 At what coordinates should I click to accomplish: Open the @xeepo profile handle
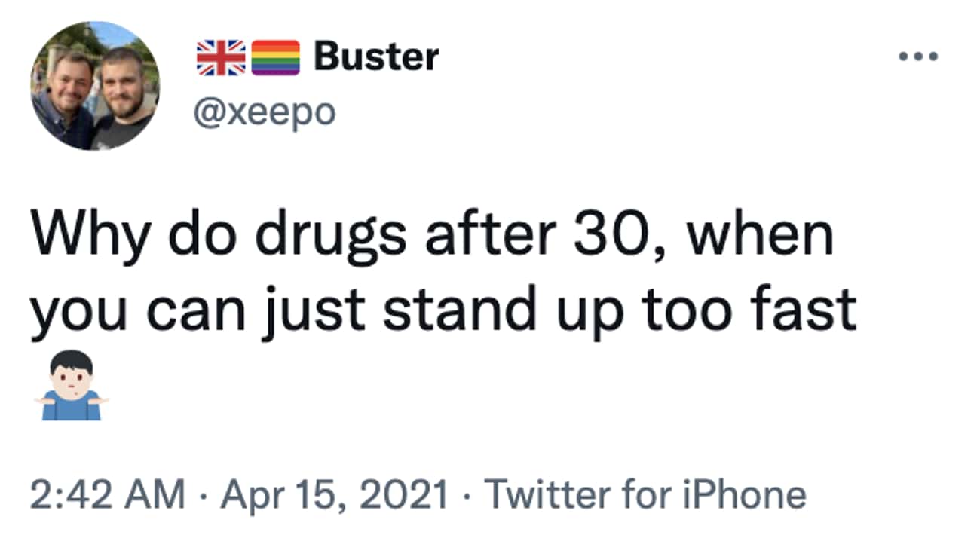[x=264, y=113]
